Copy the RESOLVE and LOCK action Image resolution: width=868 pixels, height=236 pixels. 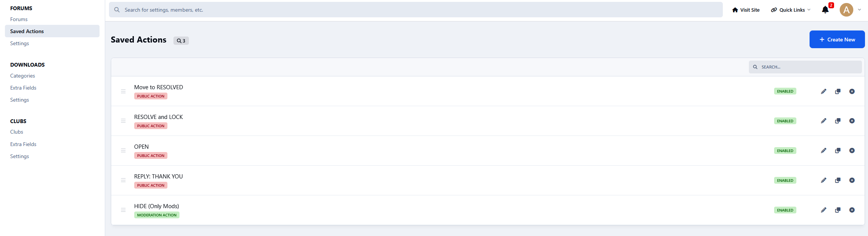click(x=837, y=121)
